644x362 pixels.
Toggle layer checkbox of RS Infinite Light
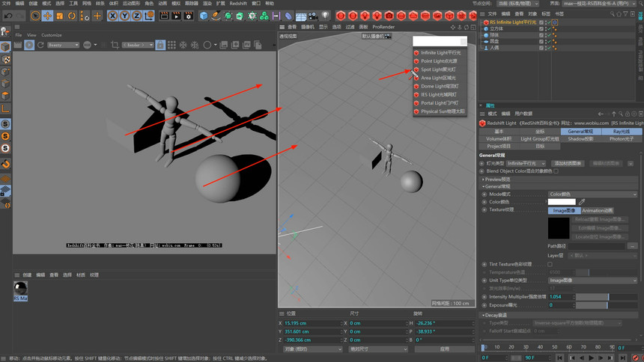pos(541,22)
